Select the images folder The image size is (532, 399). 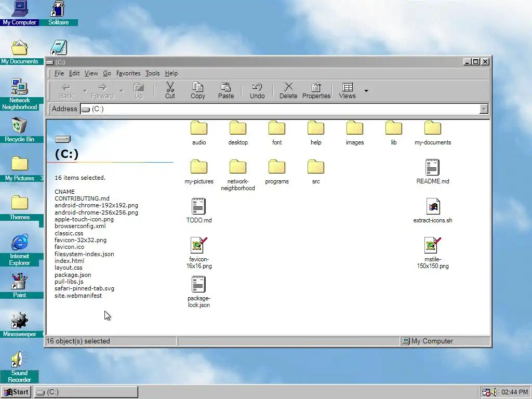(x=354, y=132)
